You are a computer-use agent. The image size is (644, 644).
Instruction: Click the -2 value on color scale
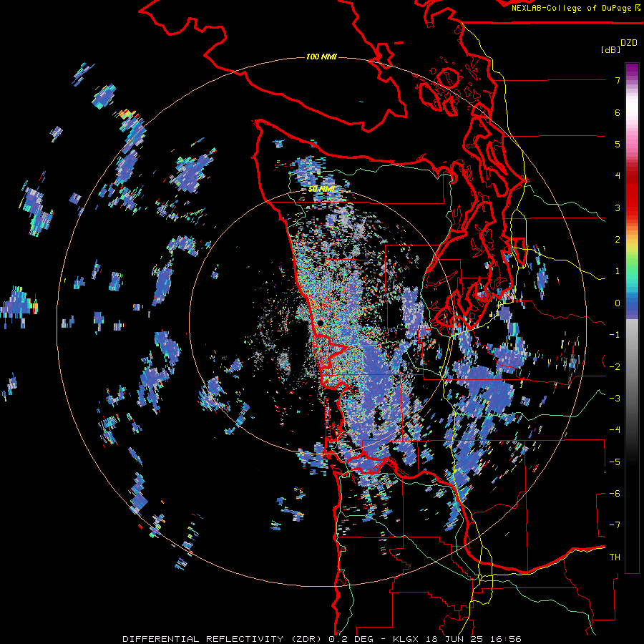(x=615, y=367)
